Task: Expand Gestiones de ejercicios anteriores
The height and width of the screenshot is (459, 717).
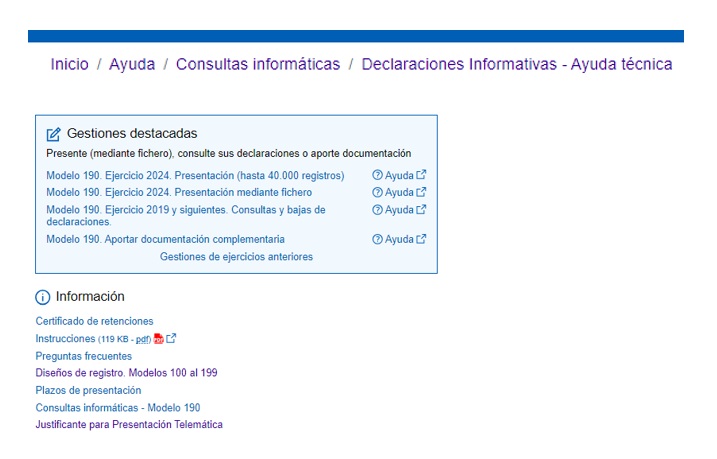Action: (x=236, y=257)
